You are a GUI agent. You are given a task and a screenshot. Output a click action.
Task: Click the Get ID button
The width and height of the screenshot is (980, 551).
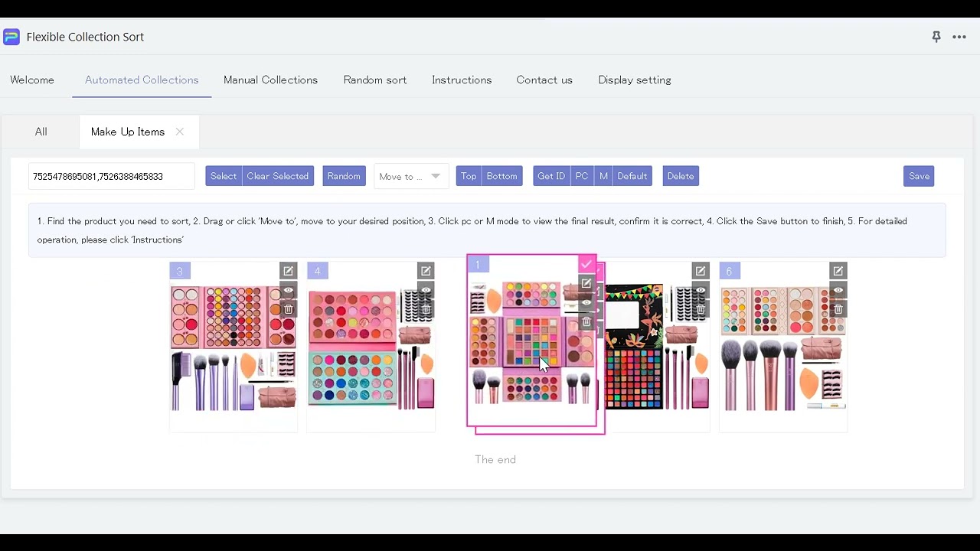[550, 176]
